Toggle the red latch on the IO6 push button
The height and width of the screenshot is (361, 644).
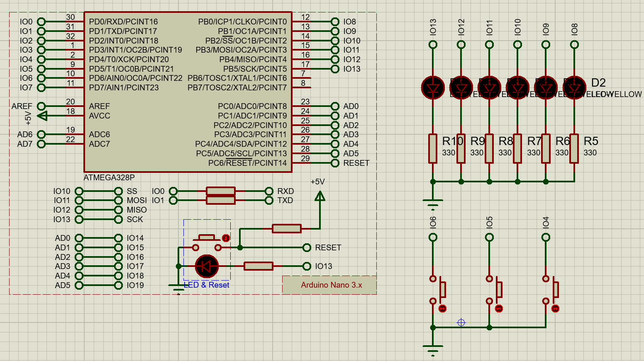(x=442, y=309)
